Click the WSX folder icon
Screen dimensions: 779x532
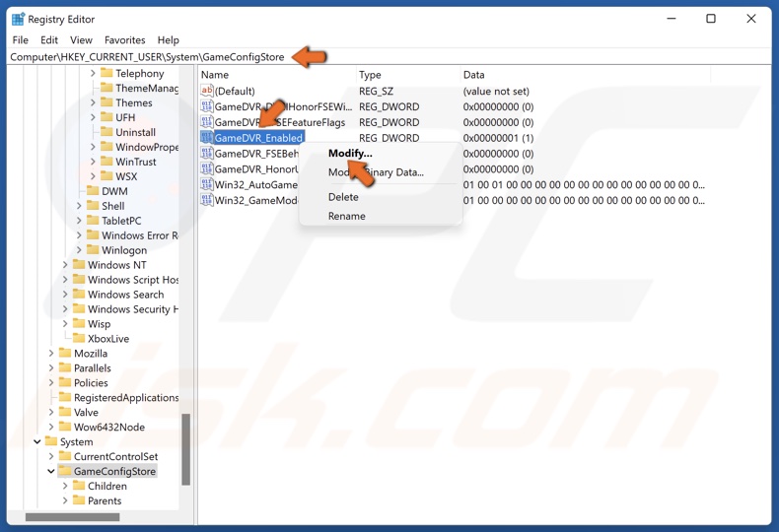106,176
